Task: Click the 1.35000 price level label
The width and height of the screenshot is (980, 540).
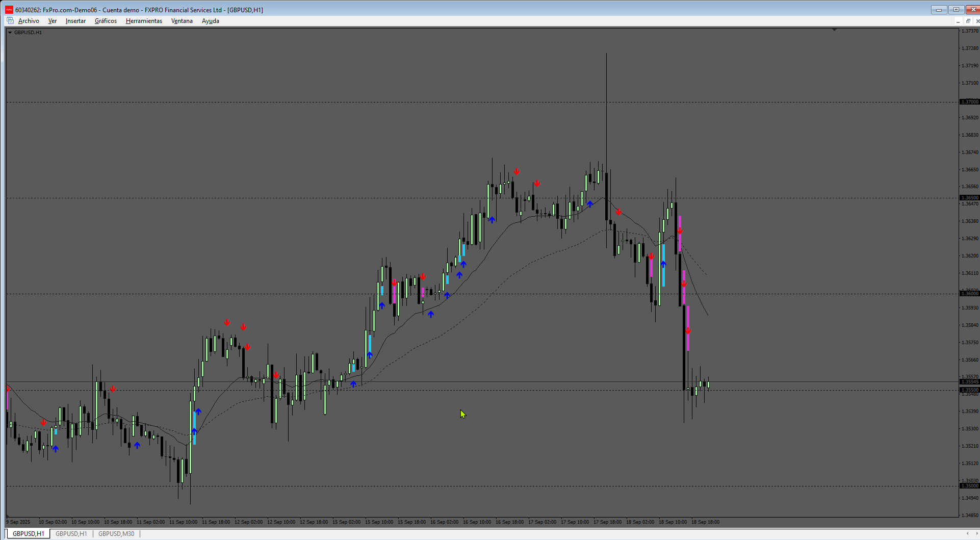Action: point(970,485)
